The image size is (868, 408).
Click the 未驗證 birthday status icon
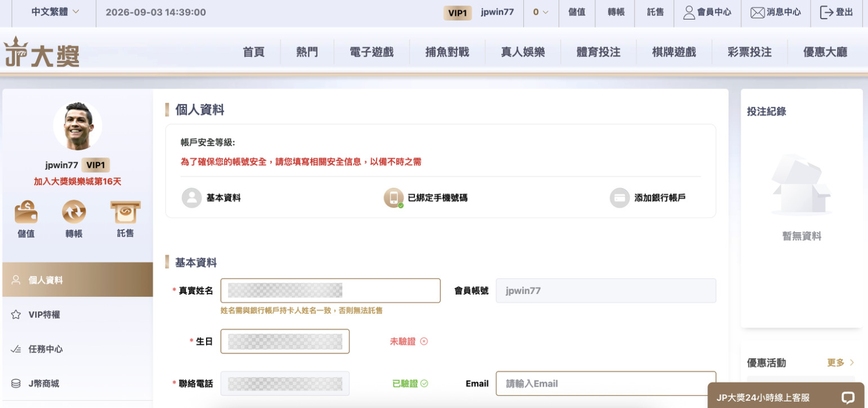424,342
